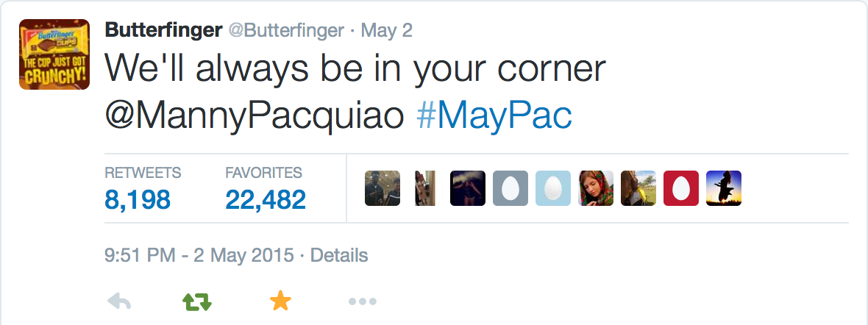Click the @Butterfinger handle
The height and width of the screenshot is (325, 868).
(x=286, y=30)
